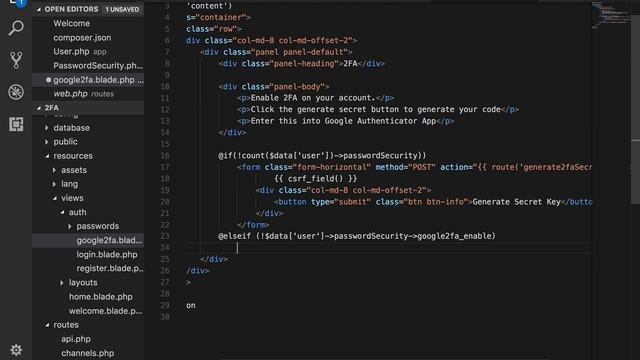
Task: Open the Extensions view
Action: pos(16,124)
